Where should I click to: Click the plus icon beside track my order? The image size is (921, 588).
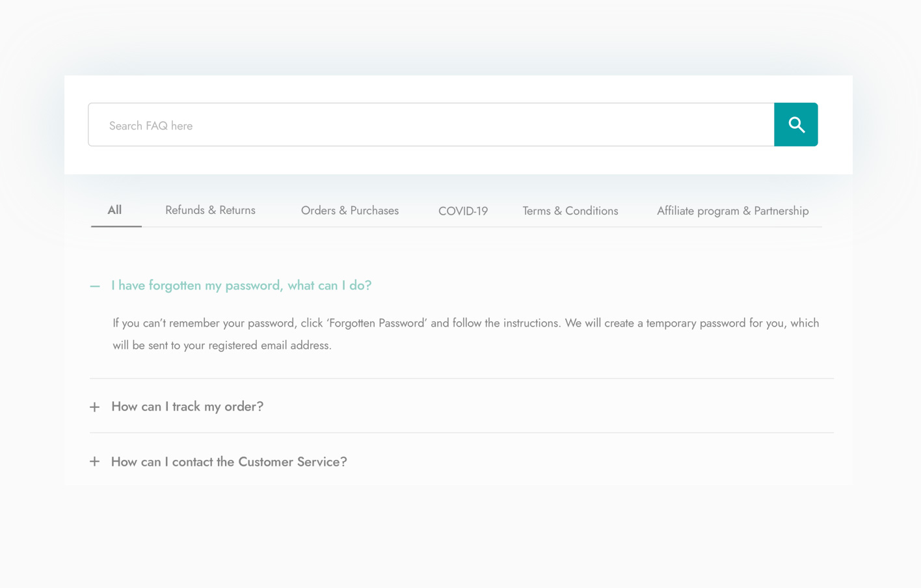point(95,407)
